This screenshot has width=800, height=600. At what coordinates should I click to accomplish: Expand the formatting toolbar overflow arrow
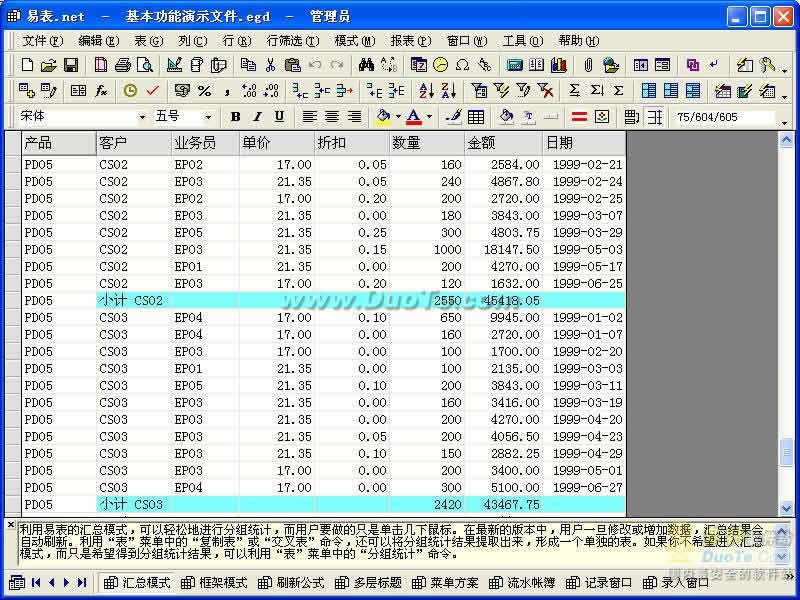point(785,121)
